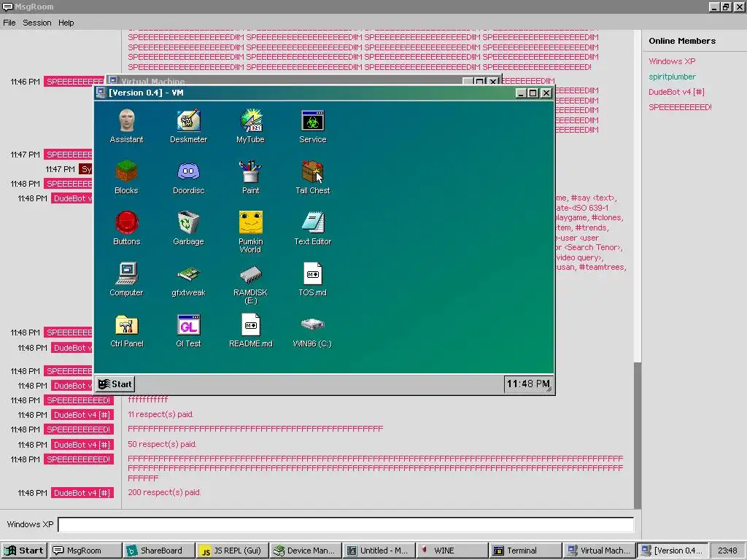Open the Session menu in MsgRoom
Viewport: 747px width, 560px height.
[x=36, y=23]
